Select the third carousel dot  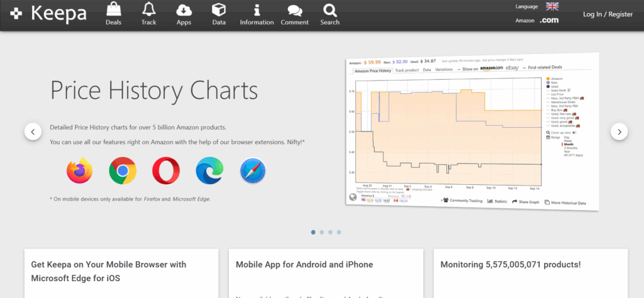click(330, 233)
